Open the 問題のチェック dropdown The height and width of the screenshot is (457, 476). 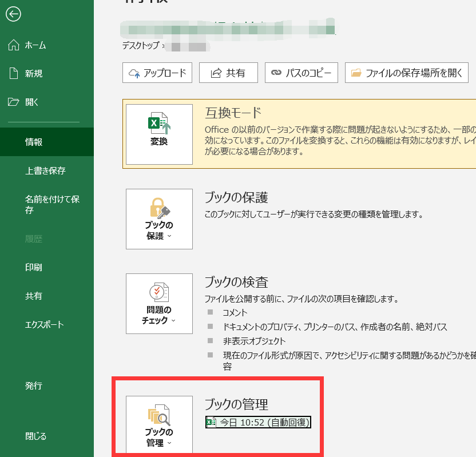159,304
